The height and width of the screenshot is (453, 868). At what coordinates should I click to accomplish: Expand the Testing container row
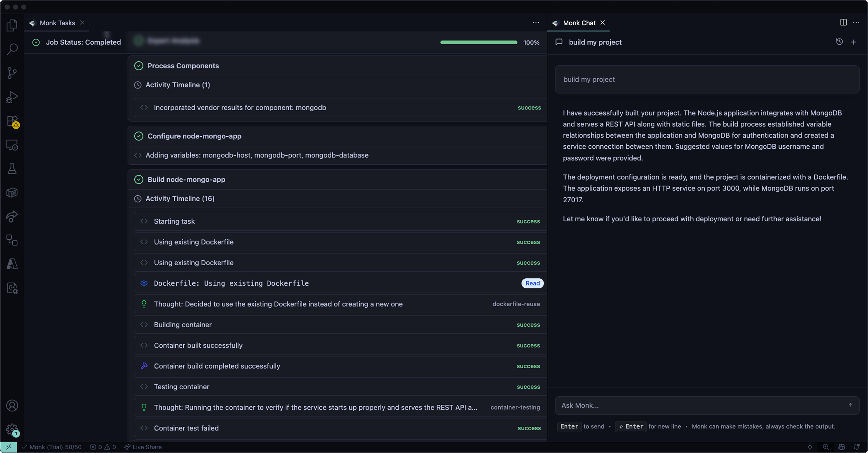point(340,387)
